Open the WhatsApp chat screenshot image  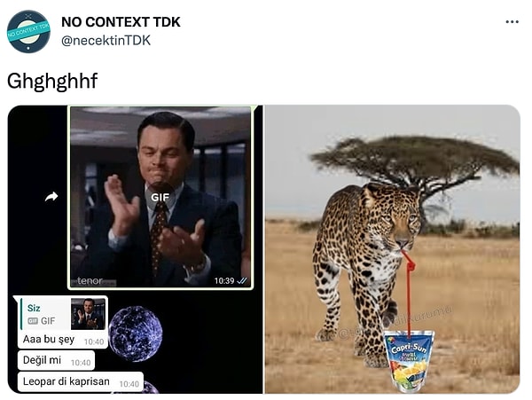coord(135,249)
